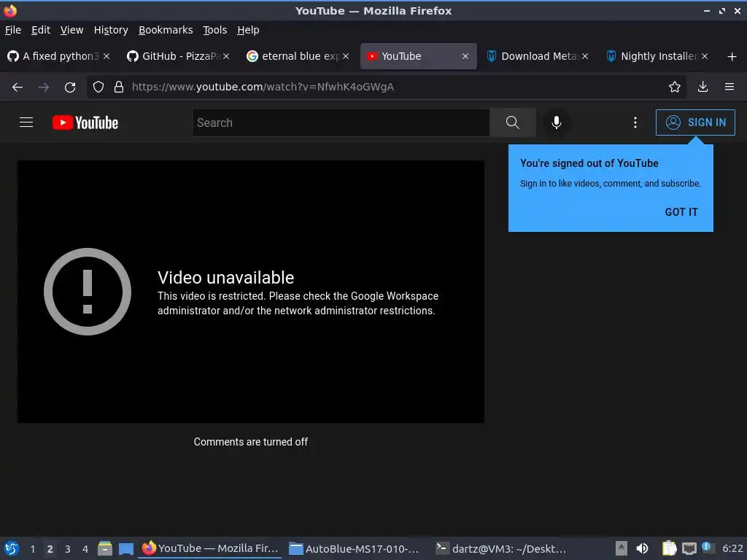This screenshot has width=747, height=560.
Task: Open Firefox downloads panel
Action: (703, 87)
